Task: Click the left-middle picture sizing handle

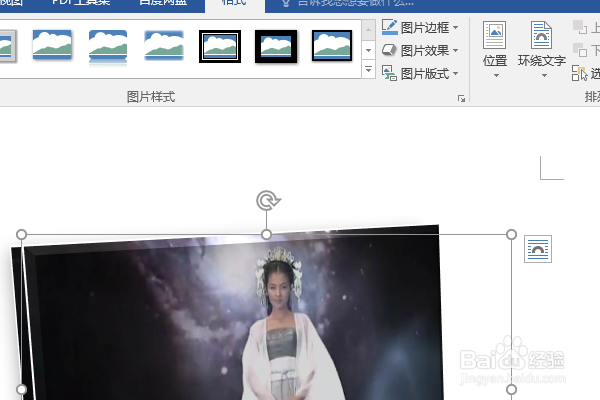Action: click(22, 390)
